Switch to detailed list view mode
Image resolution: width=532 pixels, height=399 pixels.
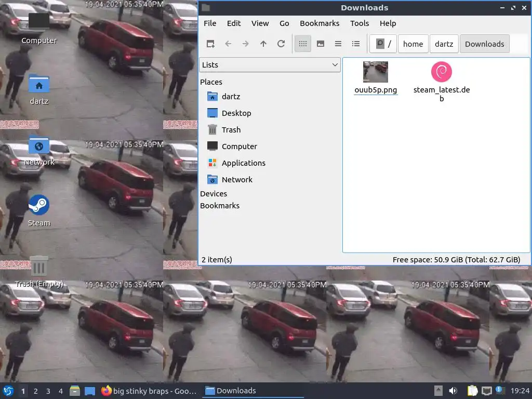[355, 44]
